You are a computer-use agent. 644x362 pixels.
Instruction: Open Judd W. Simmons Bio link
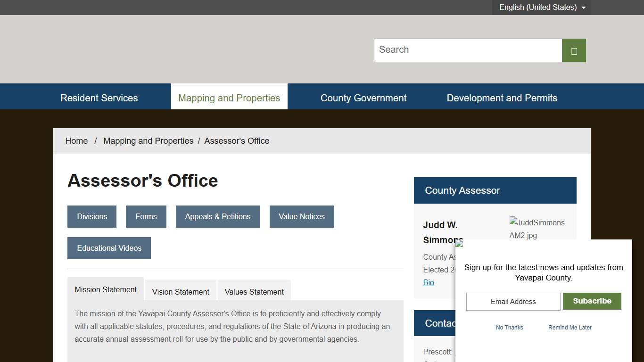coord(428,282)
